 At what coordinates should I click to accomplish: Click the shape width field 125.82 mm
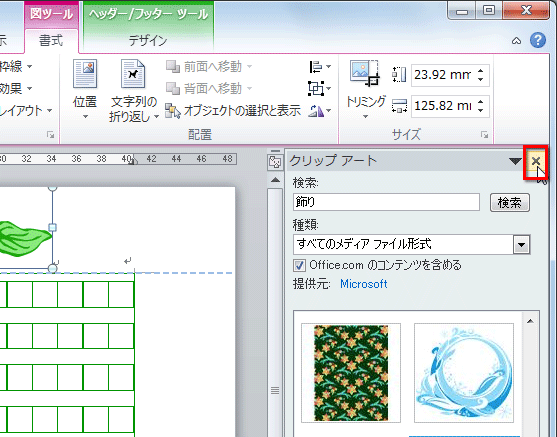coord(443,106)
